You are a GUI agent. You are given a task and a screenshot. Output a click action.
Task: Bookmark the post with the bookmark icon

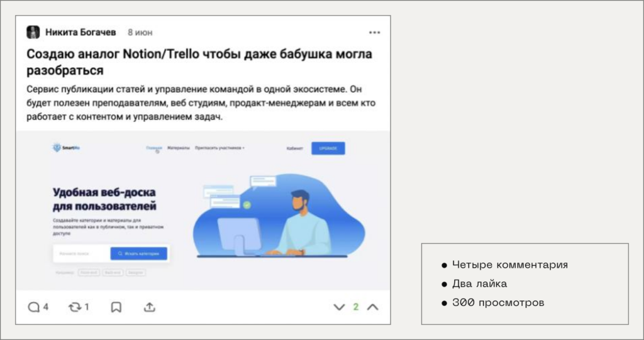[x=116, y=307]
